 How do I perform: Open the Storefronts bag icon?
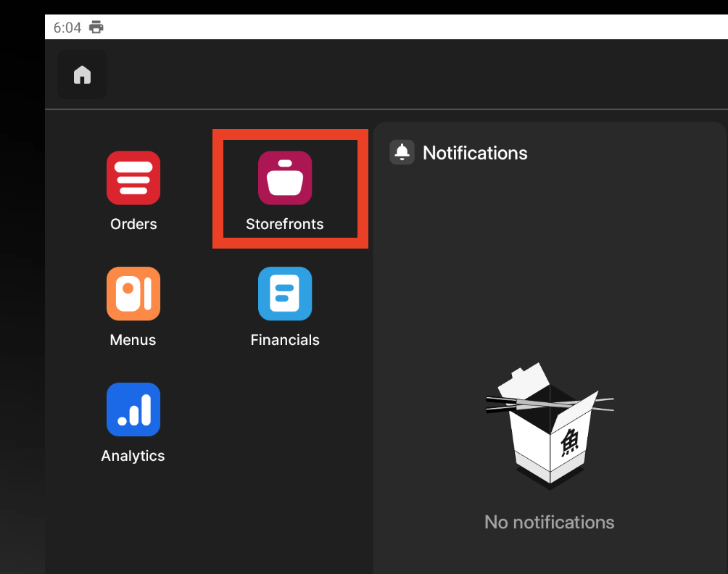click(285, 178)
